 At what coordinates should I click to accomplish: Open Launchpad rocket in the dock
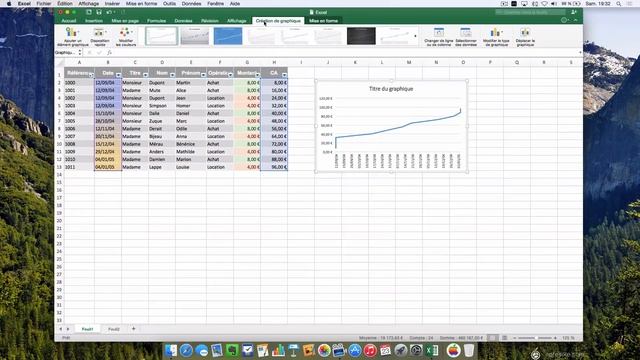tap(400, 350)
